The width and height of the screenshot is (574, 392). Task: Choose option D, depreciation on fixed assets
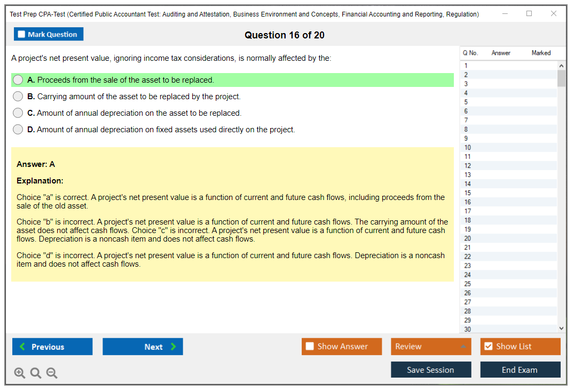(18, 130)
